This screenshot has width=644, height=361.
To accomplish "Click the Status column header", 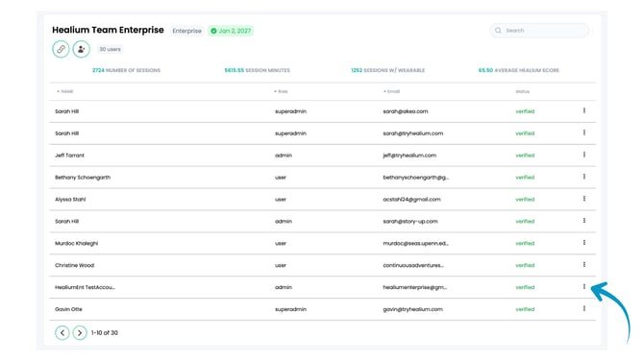I will [523, 91].
